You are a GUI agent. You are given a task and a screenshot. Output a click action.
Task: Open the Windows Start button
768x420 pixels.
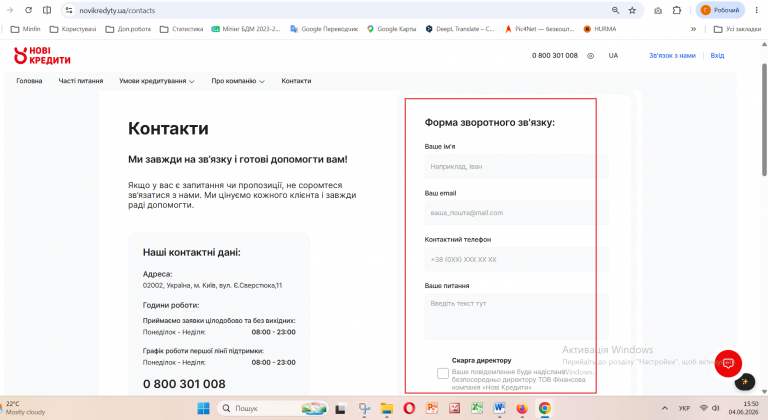(203, 408)
